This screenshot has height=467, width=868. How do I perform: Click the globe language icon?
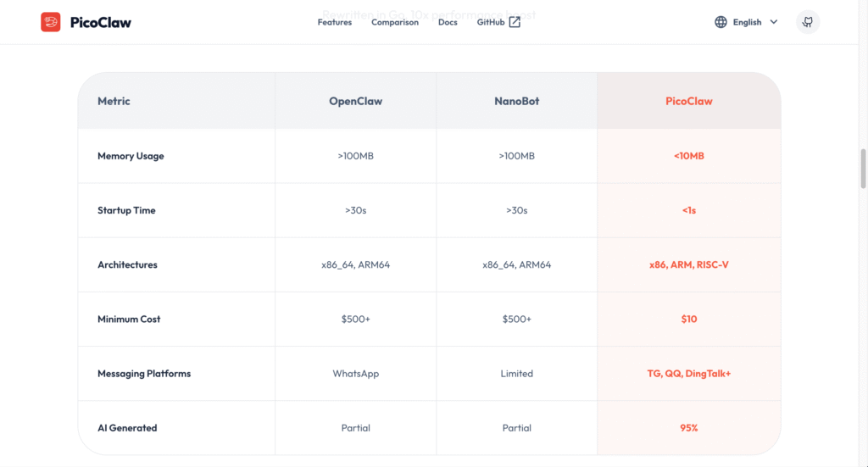(x=721, y=22)
